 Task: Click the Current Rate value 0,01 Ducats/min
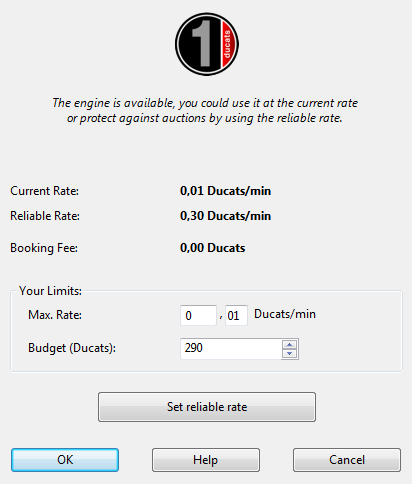(225, 191)
